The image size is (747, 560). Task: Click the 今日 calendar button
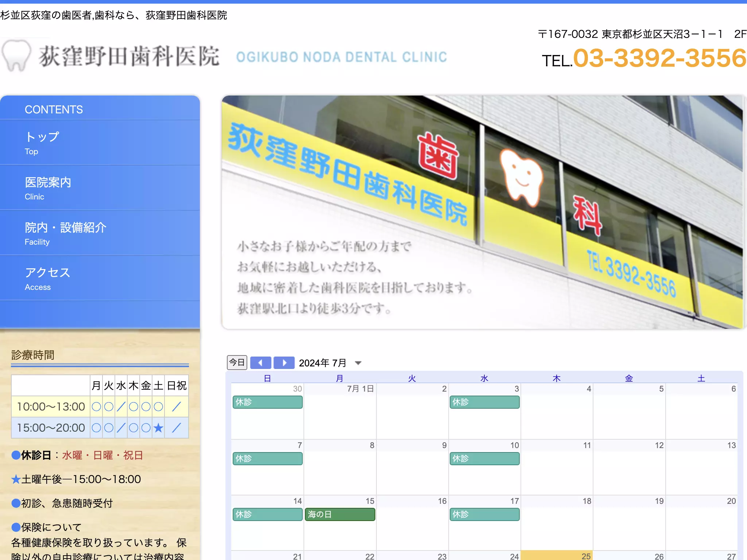pos(237,362)
